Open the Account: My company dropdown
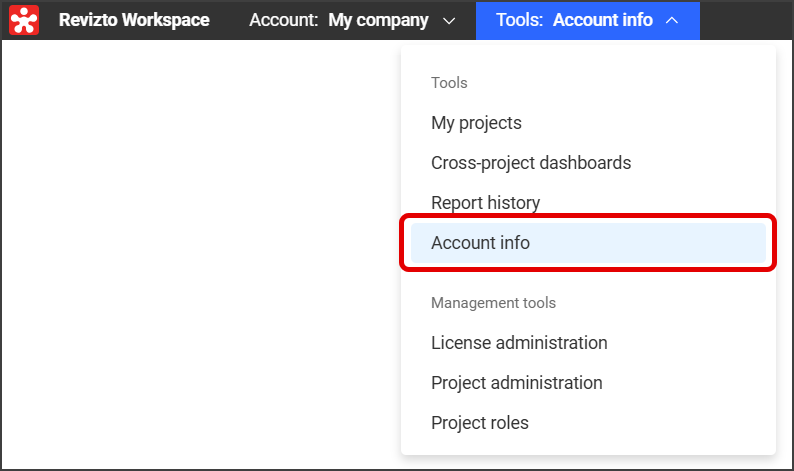794x471 pixels. tap(352, 20)
